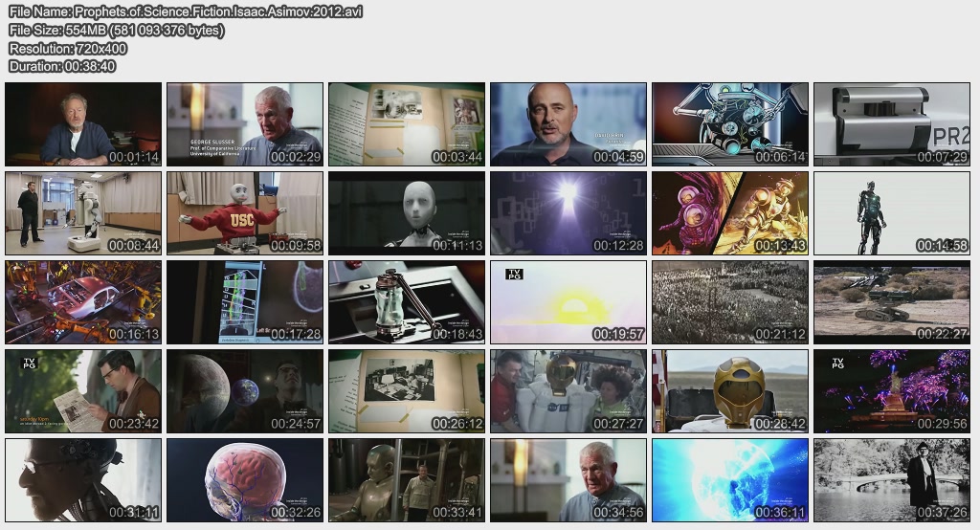Image resolution: width=980 pixels, height=530 pixels.
Task: Select the crowd aerial frame 00:21:12
Action: [x=730, y=302]
